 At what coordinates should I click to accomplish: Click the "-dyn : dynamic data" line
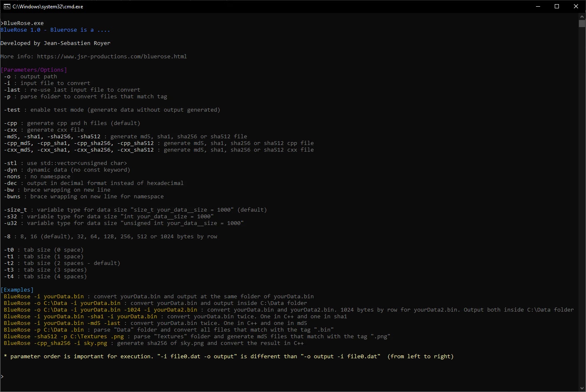click(x=67, y=170)
